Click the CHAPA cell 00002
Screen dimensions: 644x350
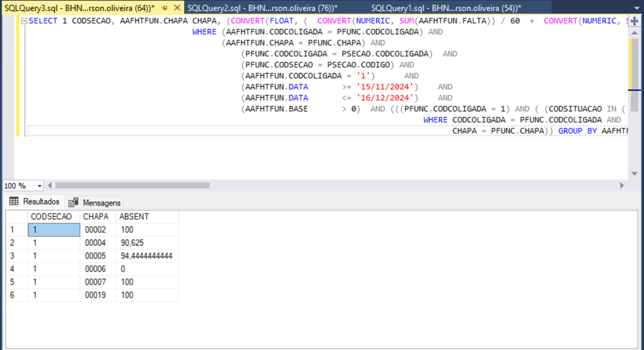point(97,230)
